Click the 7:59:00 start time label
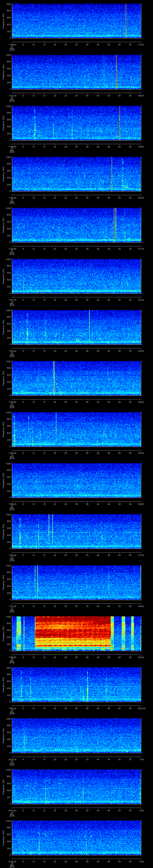The width and height of the screenshot is (153, 868). [12, 708]
